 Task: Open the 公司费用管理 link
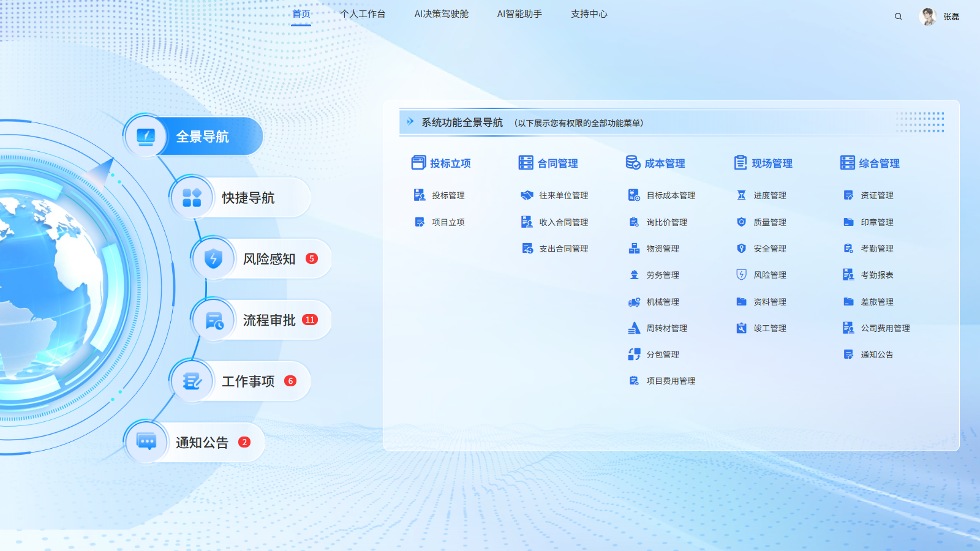pos(885,328)
